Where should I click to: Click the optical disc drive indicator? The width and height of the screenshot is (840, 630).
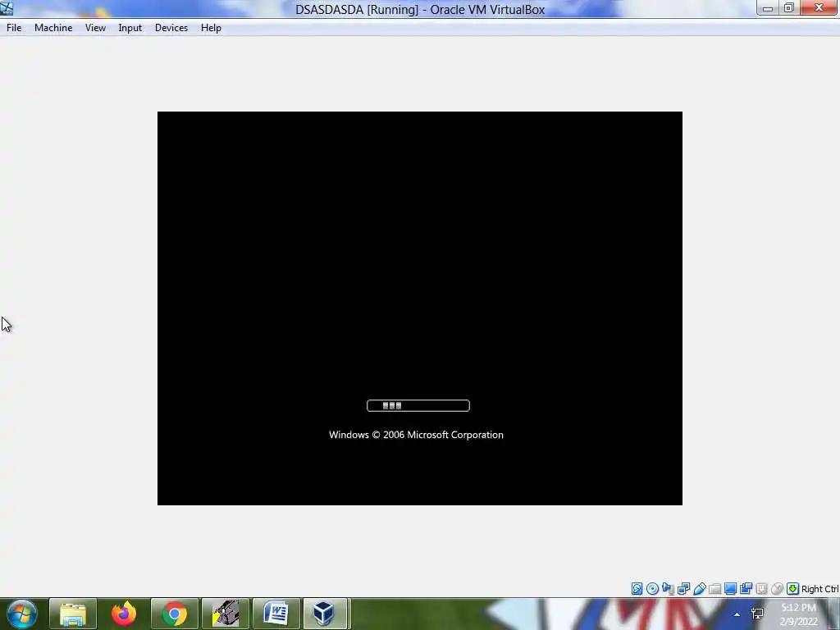click(x=652, y=589)
